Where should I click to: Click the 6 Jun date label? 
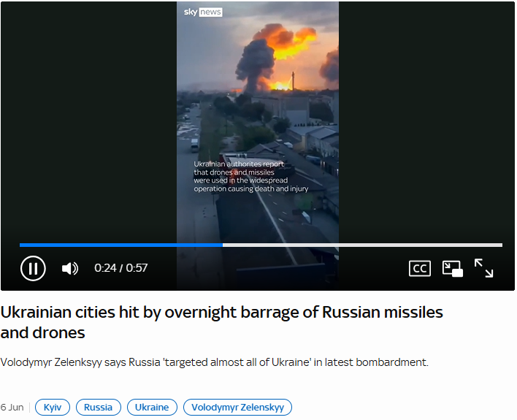[x=12, y=408]
